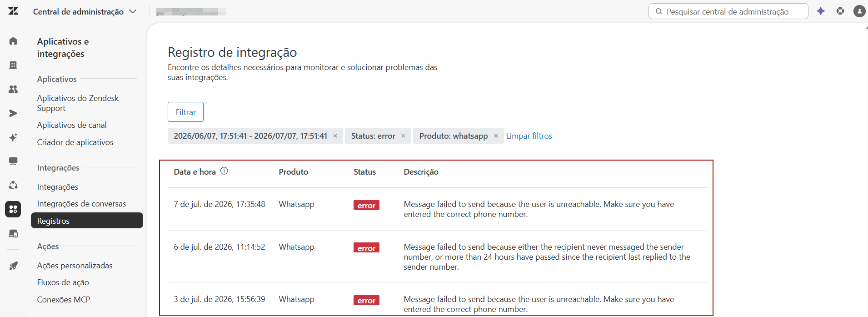Screen dimensions: 868x317
Task: Click Whatsapp in the 7 de jul. row
Action: [x=296, y=204]
